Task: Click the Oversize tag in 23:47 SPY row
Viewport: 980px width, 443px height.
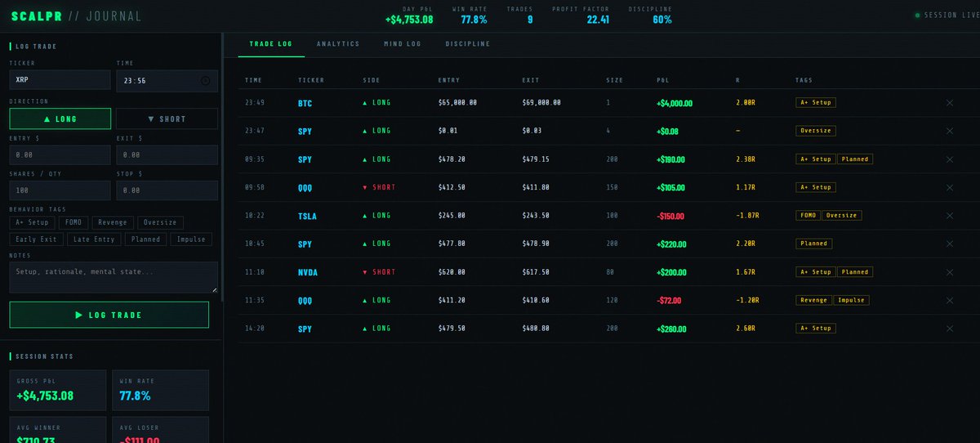Action: (x=816, y=131)
